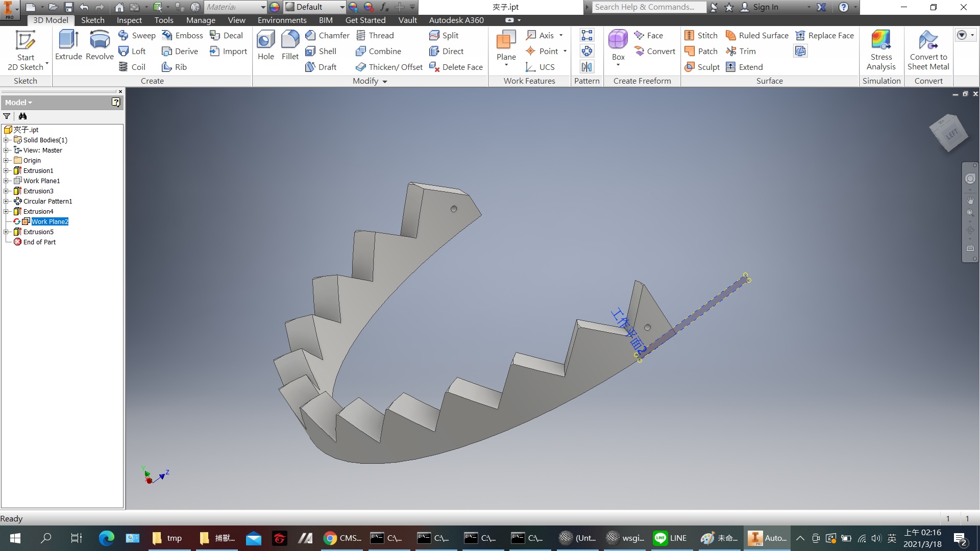
Task: Toggle the browser filter icon
Action: 7,116
